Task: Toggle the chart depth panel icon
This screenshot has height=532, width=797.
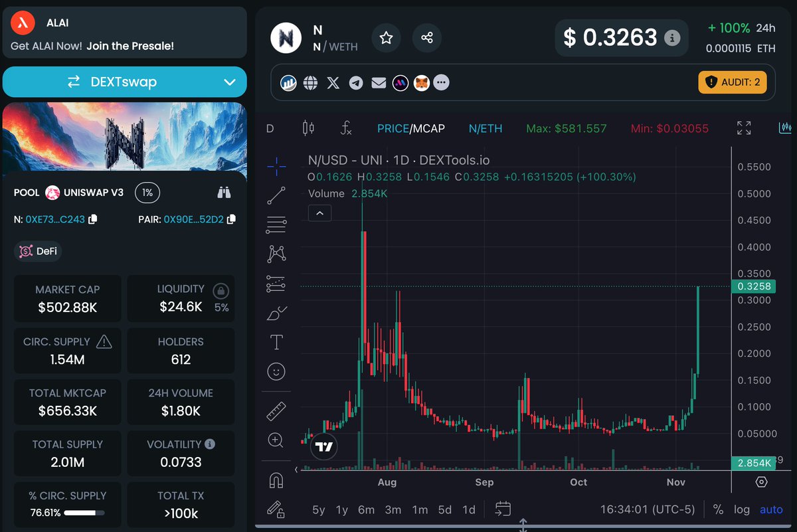Action: coord(785,128)
